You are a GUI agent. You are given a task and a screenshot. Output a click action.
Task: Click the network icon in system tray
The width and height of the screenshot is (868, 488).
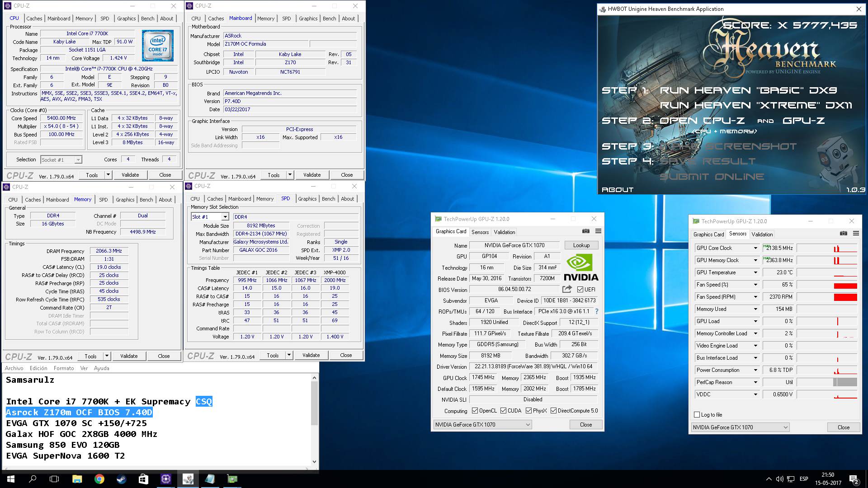[x=791, y=479]
